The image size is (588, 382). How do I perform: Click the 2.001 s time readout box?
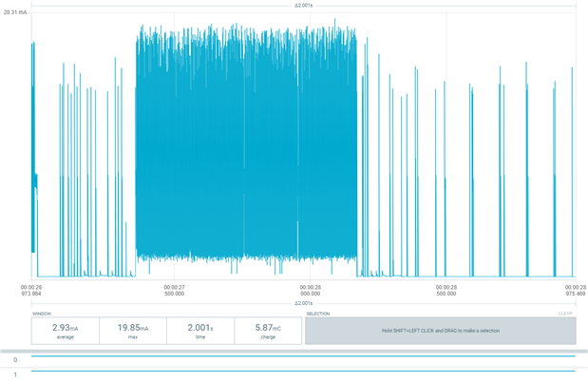[x=200, y=331]
